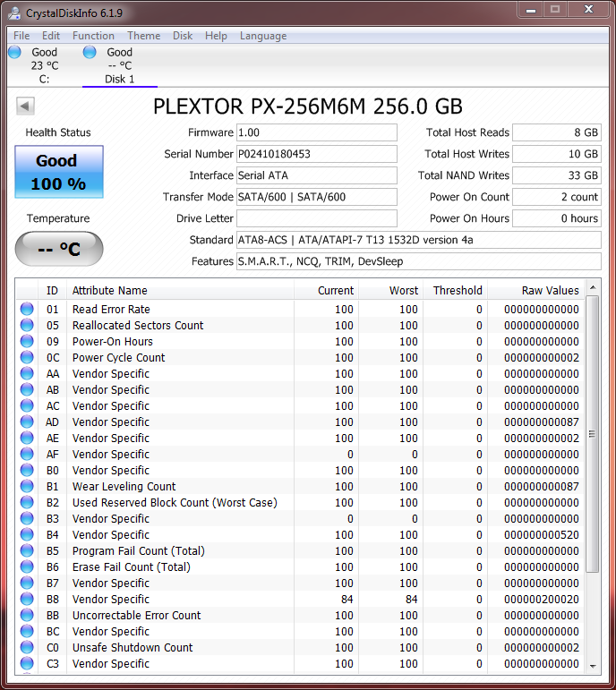Open the Function menu

(93, 36)
